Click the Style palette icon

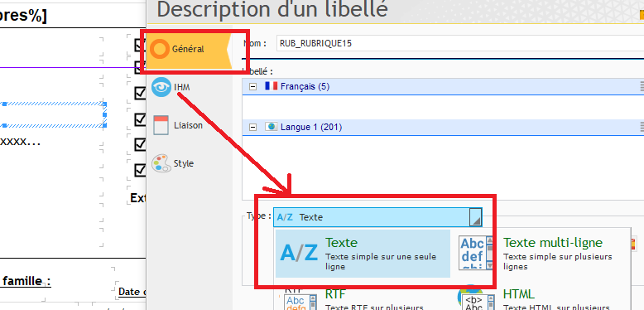point(161,163)
